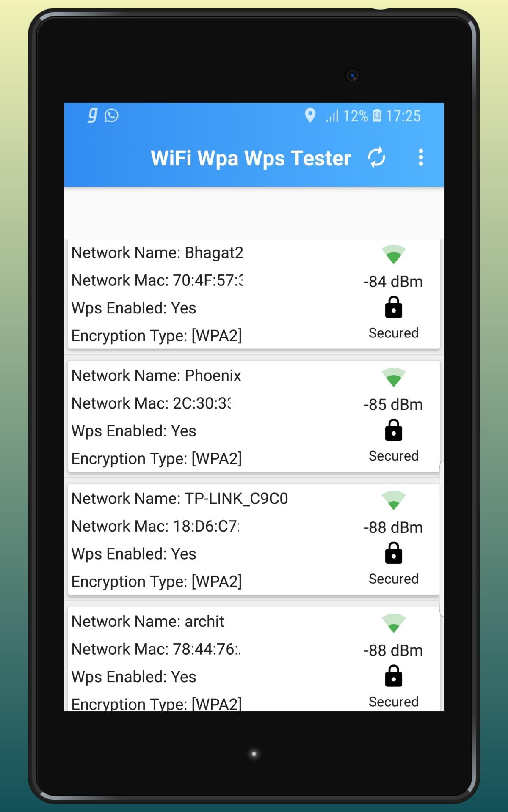Viewport: 508px width, 812px height.
Task: Tap the archit network signal icon
Action: [393, 623]
